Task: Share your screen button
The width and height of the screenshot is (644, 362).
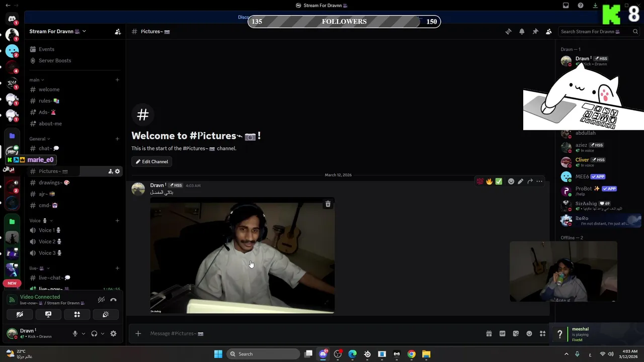Action: [x=48, y=314]
